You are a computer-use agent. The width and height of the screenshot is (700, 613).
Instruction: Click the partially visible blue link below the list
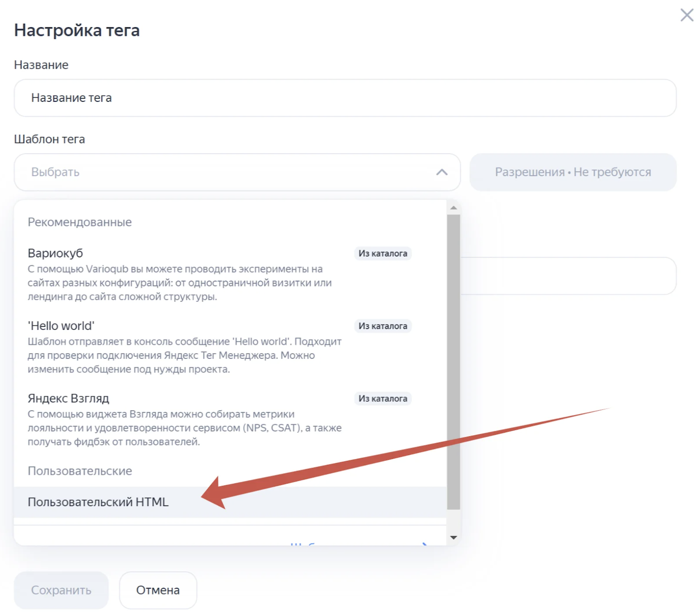click(x=358, y=543)
